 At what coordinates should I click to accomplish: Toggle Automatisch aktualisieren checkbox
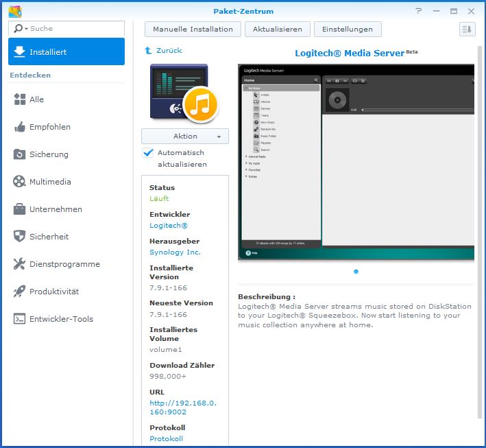148,152
